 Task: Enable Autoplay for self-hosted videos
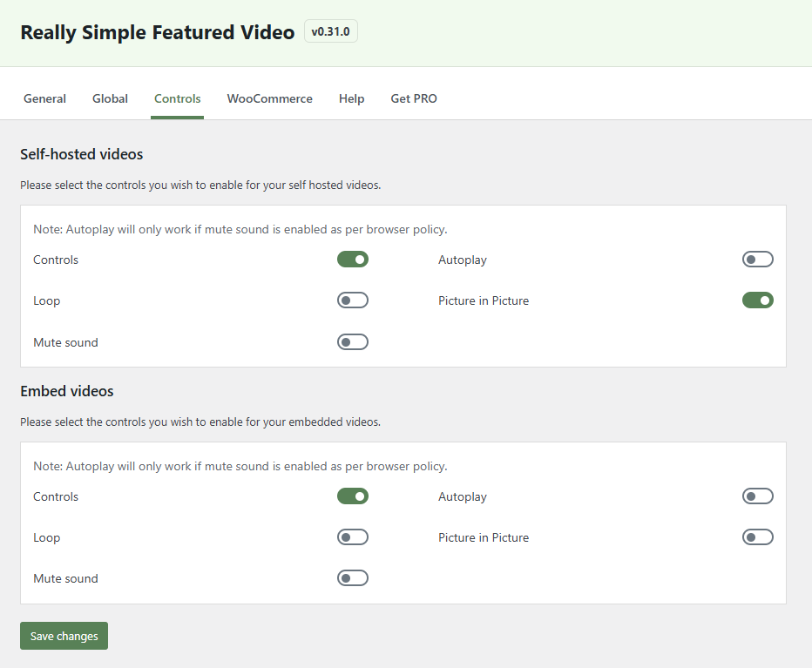coord(757,259)
